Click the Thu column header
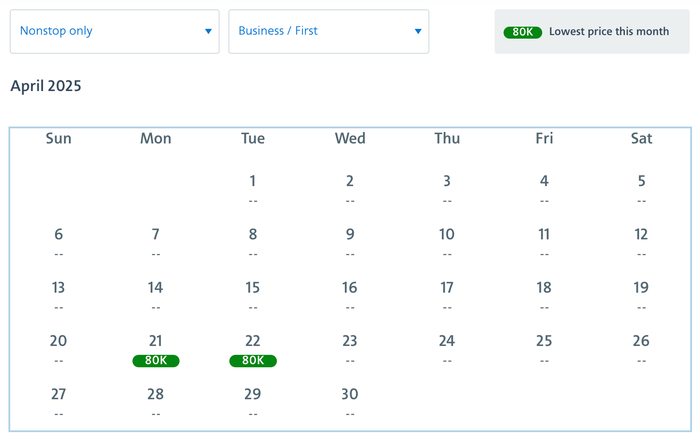700x433 pixels. coord(447,138)
